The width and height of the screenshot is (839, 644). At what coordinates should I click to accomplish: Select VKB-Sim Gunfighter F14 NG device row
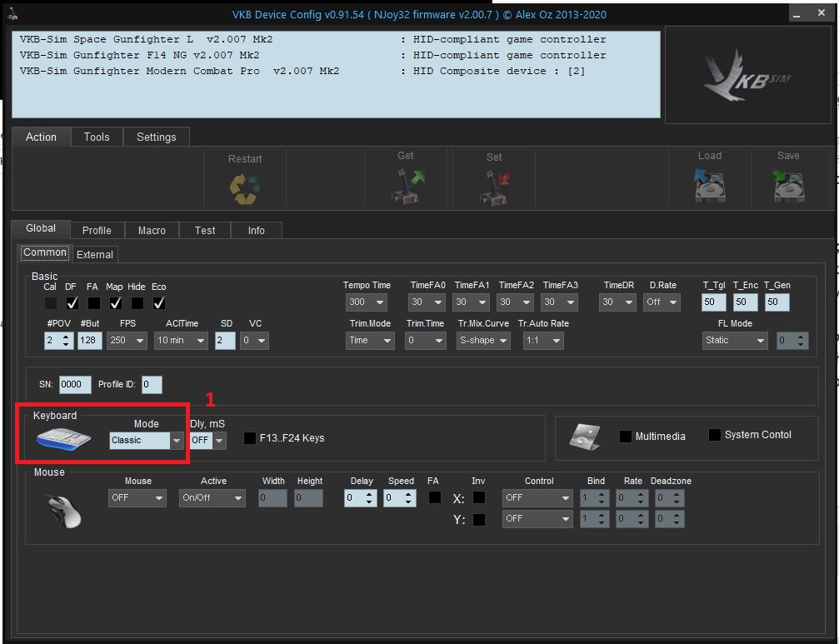coord(336,55)
